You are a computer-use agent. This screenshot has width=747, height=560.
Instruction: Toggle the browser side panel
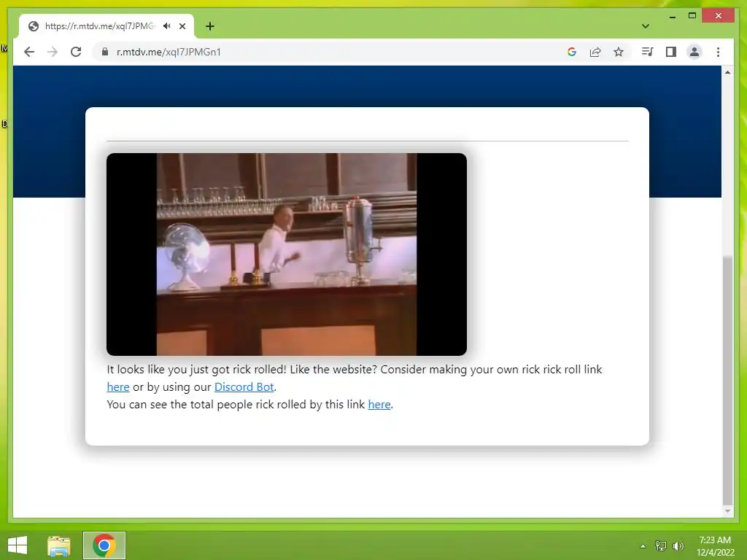[671, 52]
